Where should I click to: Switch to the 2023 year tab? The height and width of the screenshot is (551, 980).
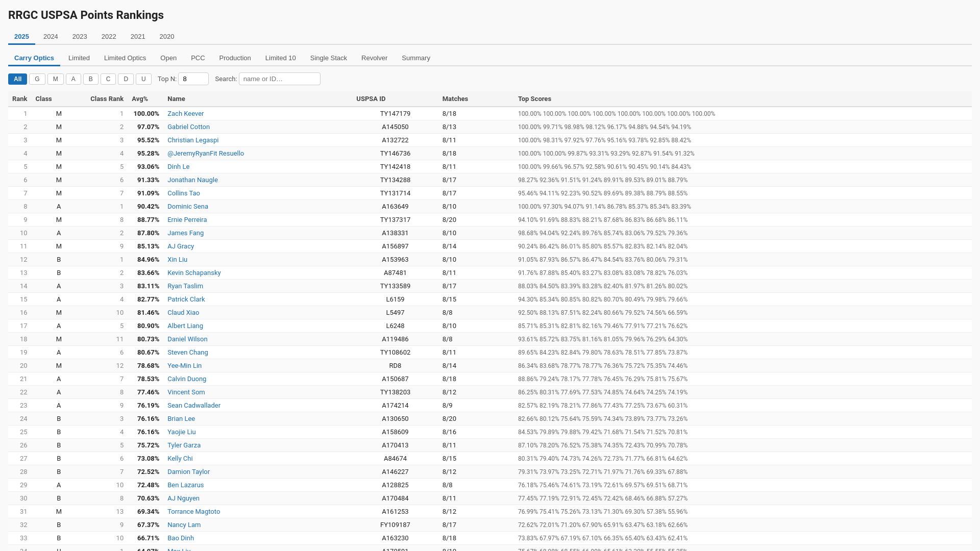(x=80, y=37)
